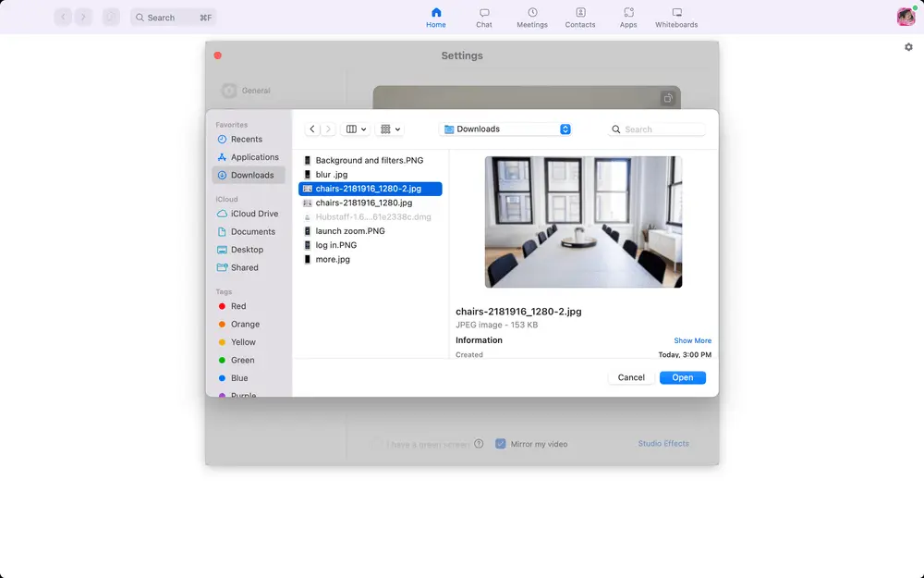Disable the Mirror my video checkbox
This screenshot has width=924, height=578.
501,444
